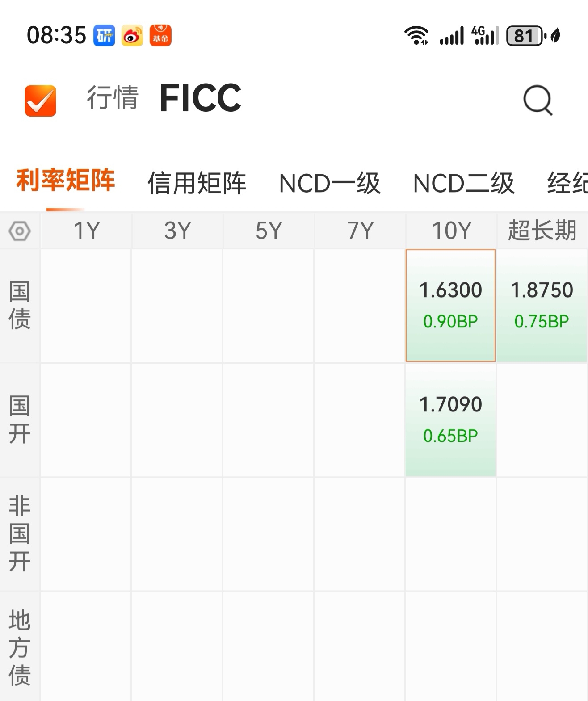Select 国开 10Y cell showing 1.7090
Image resolution: width=588 pixels, height=701 pixels.
(x=450, y=420)
